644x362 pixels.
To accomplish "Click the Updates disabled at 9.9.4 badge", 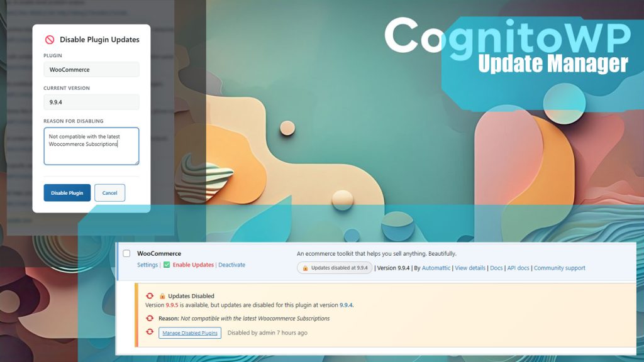I will click(335, 268).
